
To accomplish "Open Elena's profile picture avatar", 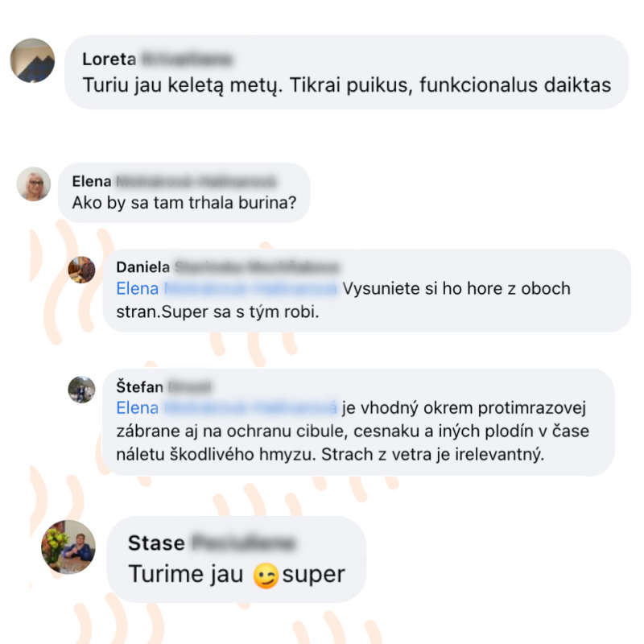I will tap(34, 184).
